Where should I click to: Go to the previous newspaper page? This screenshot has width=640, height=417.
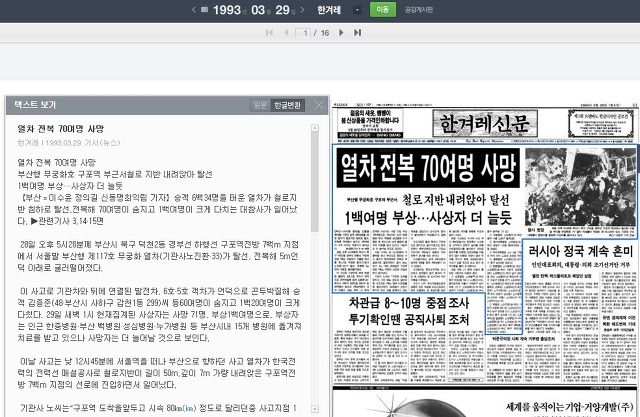click(286, 33)
